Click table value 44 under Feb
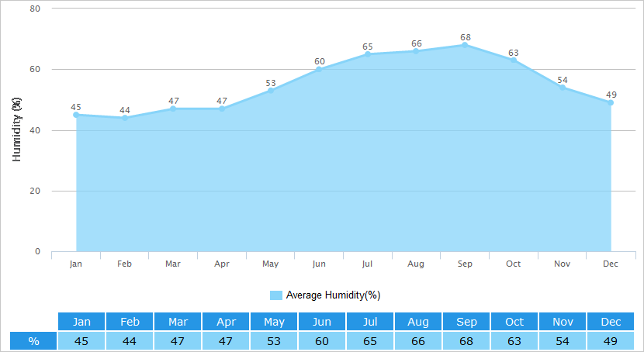This screenshot has width=644, height=352. point(130,341)
